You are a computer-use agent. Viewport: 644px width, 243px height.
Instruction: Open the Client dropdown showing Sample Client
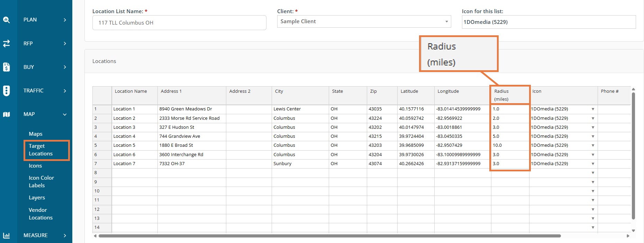pyautogui.click(x=364, y=21)
